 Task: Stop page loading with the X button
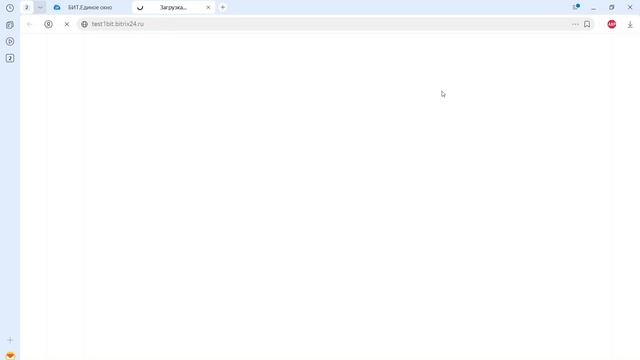point(67,24)
